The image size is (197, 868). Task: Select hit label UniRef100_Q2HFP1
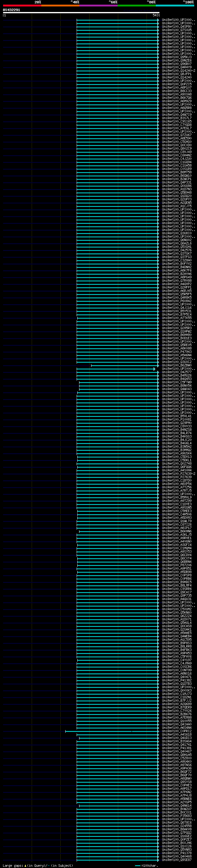[x=177, y=287]
